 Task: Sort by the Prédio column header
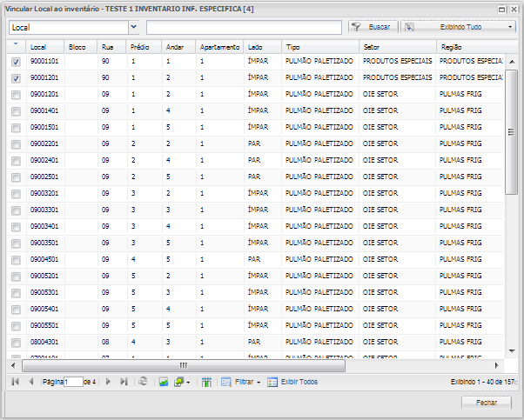(x=144, y=47)
